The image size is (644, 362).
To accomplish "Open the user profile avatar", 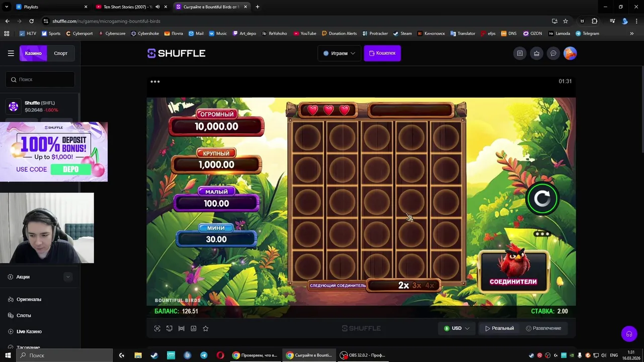I will pos(570,53).
